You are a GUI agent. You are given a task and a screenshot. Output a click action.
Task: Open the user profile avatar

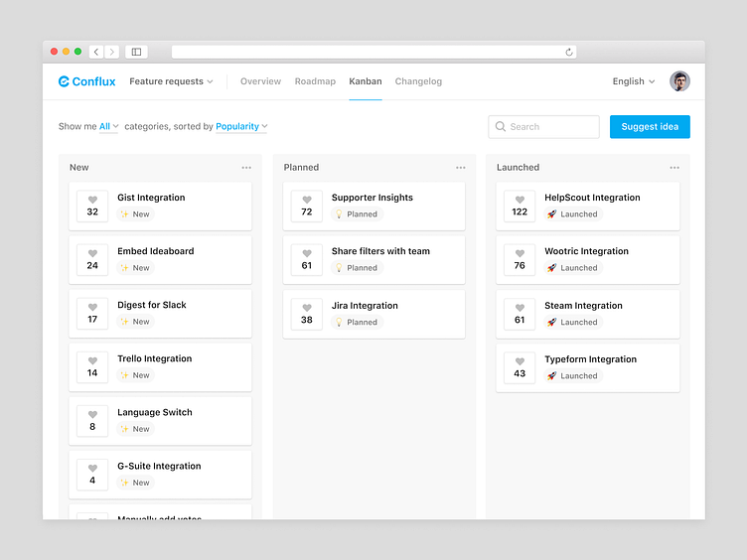click(x=679, y=81)
